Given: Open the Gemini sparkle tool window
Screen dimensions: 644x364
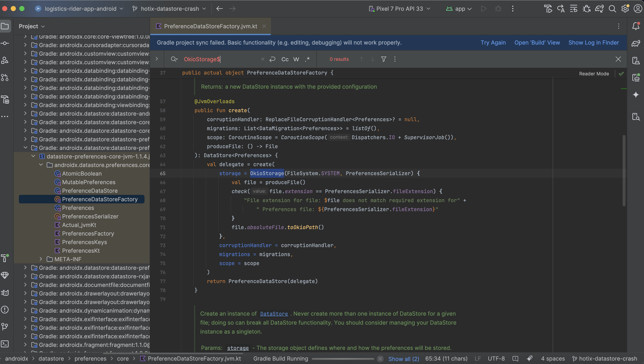Looking at the screenshot, I should coord(635,95).
